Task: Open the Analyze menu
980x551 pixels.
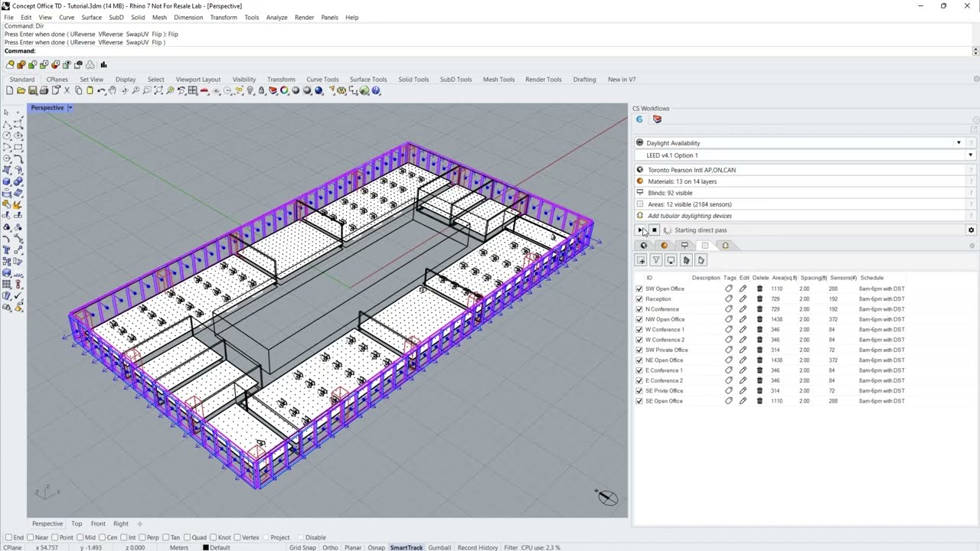Action: pyautogui.click(x=276, y=17)
